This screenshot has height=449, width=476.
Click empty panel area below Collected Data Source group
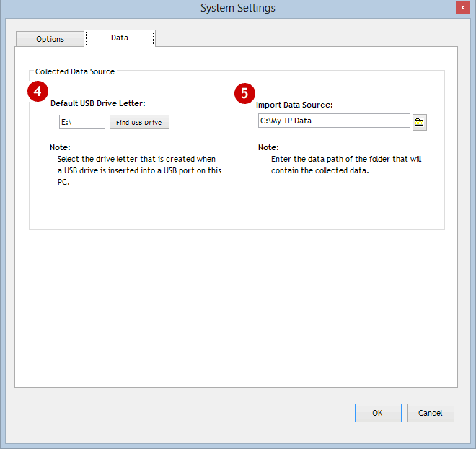pos(237,303)
